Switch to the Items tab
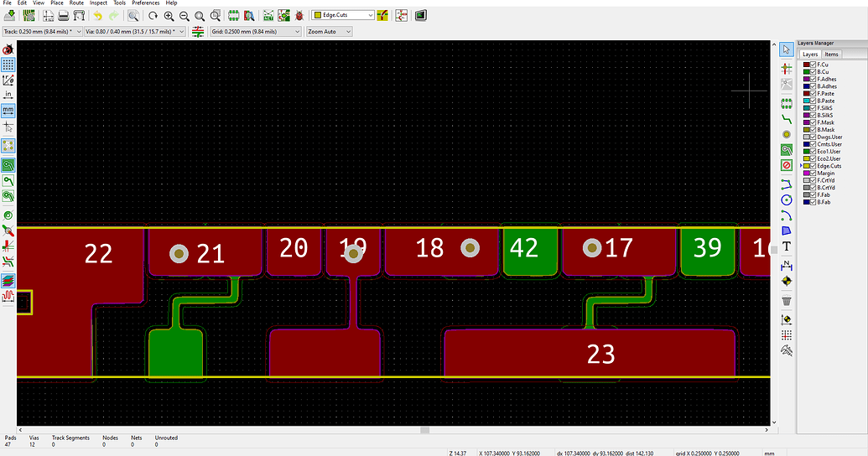 831,54
